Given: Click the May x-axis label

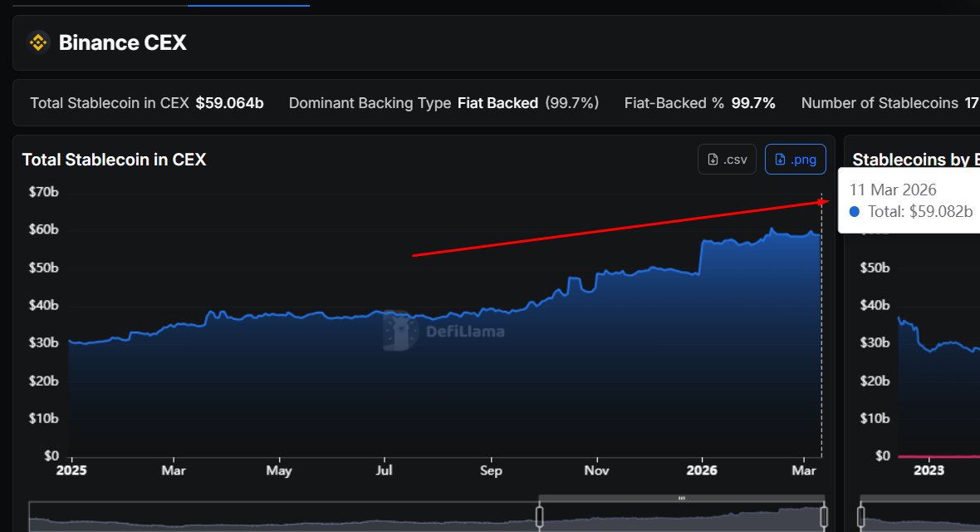Looking at the screenshot, I should point(279,470).
